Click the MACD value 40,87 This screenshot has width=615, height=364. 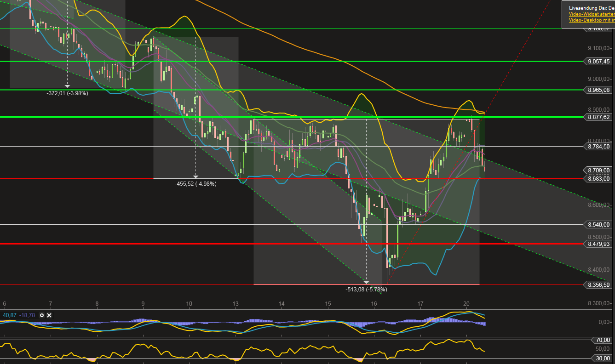10,315
